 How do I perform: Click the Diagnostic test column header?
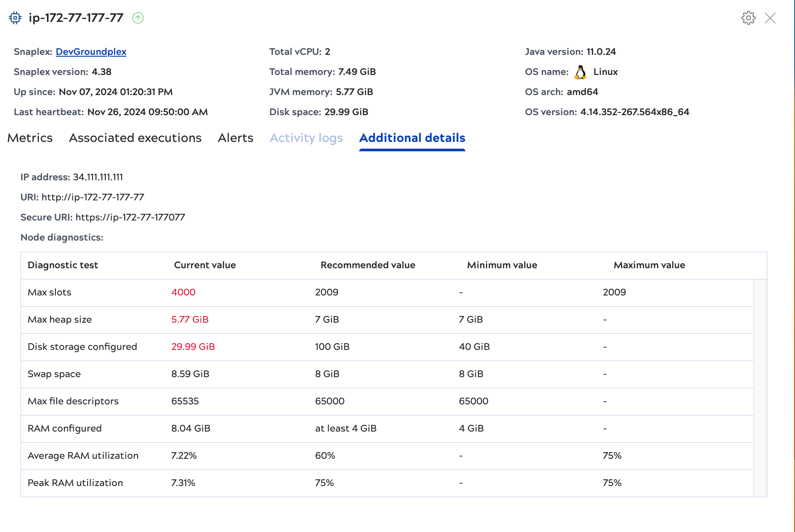(x=63, y=265)
